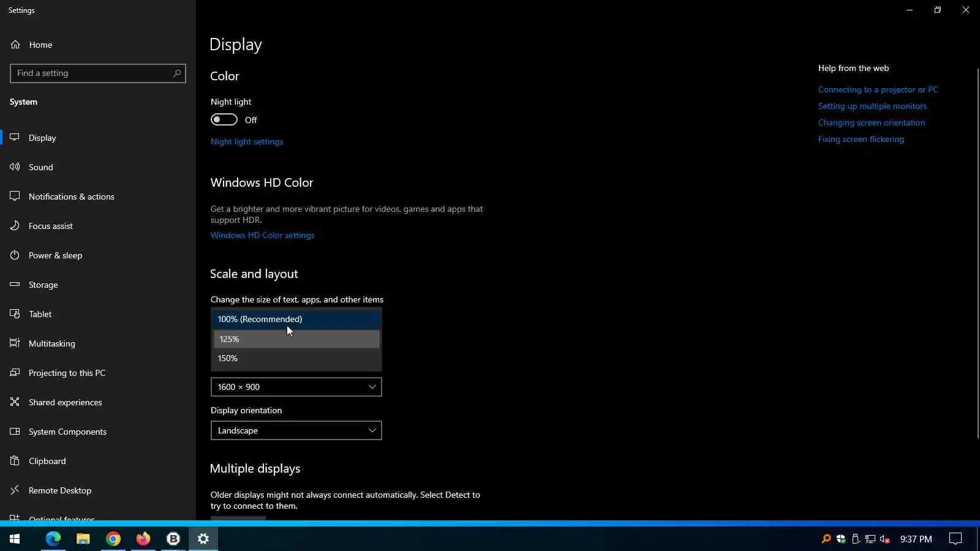Open the 1600 × 900 resolution dropdown
This screenshot has width=980, height=551.
pos(296,387)
